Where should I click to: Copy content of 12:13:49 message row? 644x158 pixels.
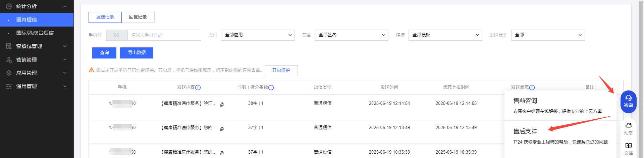222,129
